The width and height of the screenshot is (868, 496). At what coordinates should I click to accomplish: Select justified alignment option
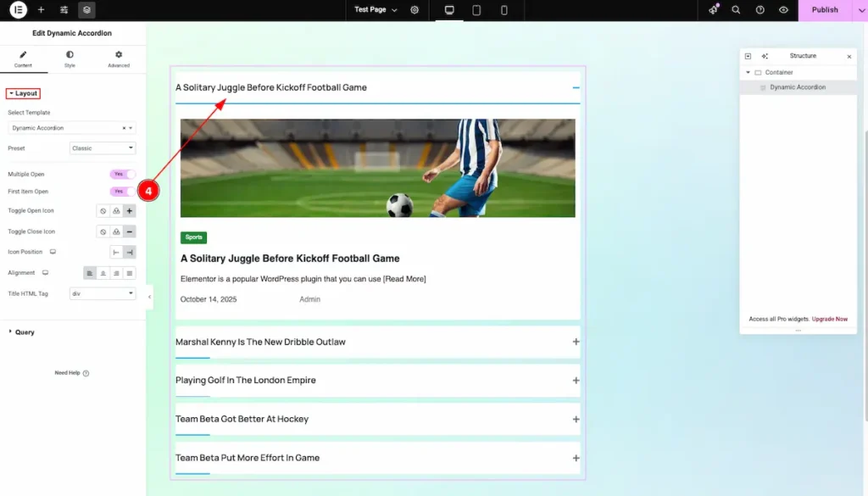click(x=130, y=273)
